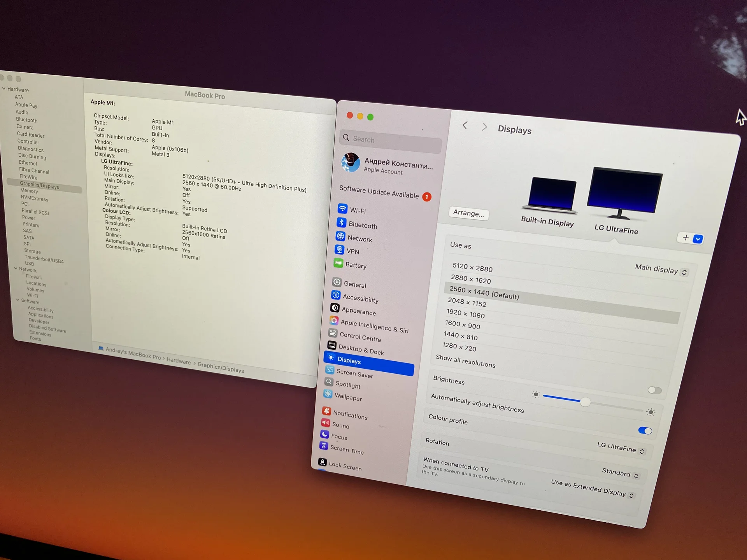Click the Bluetooth icon in System Settings sidebar
Screen dimensions: 747x560
coord(341,222)
